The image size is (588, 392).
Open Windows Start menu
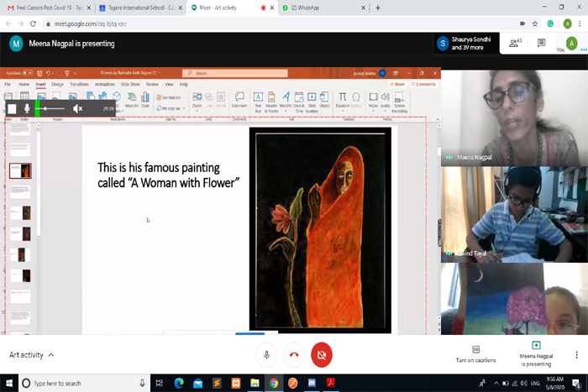pos(9,383)
